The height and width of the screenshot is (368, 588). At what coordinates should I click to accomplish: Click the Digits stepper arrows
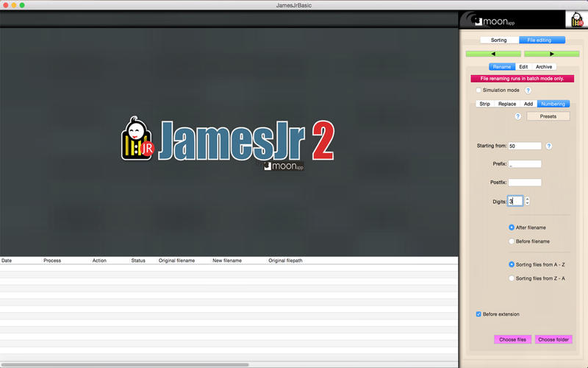coord(527,201)
